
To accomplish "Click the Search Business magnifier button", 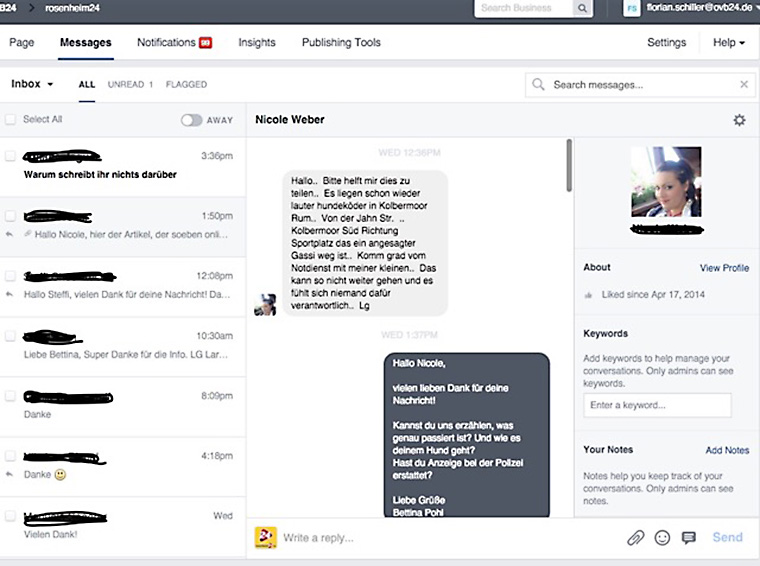I will pos(582,8).
